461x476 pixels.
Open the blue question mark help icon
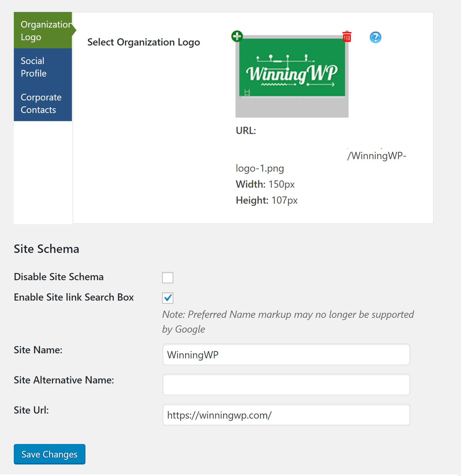click(x=375, y=37)
